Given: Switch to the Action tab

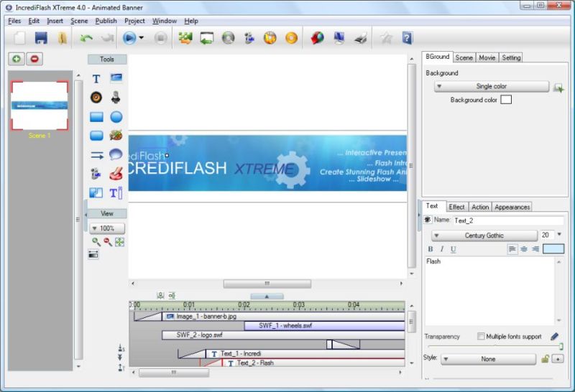Looking at the screenshot, I should coord(480,207).
